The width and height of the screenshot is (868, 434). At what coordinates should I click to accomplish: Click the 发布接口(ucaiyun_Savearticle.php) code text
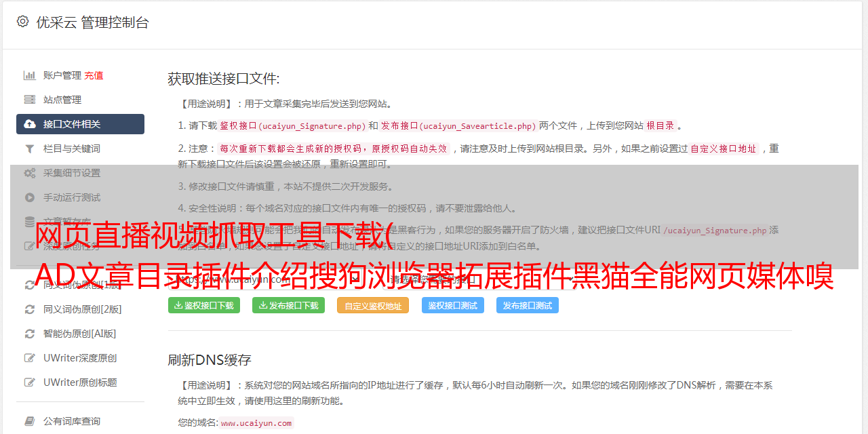click(458, 125)
